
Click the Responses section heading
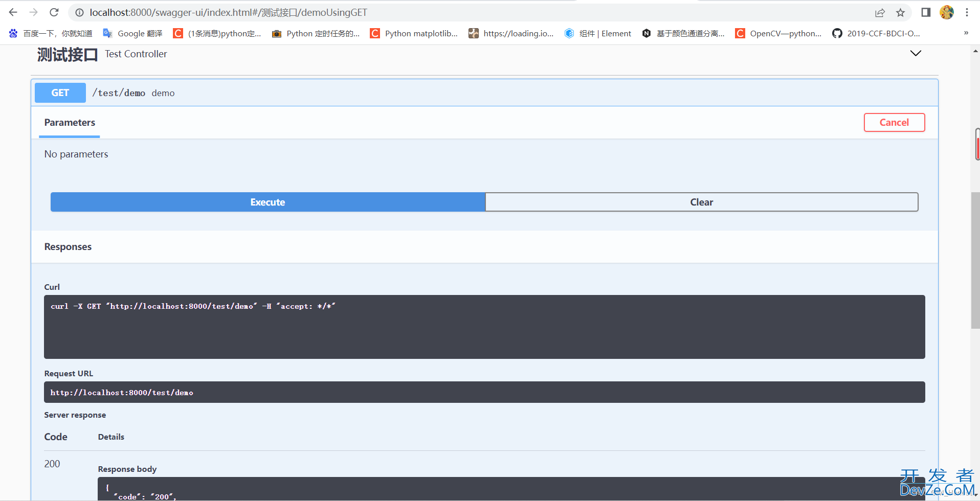pos(68,246)
